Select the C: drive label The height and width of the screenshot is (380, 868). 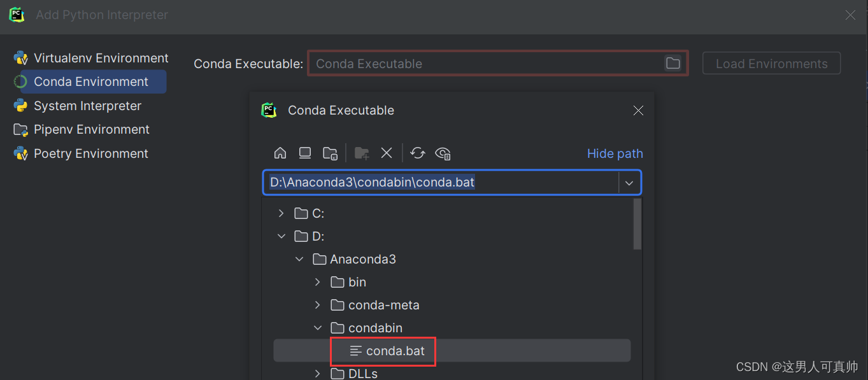coord(318,213)
